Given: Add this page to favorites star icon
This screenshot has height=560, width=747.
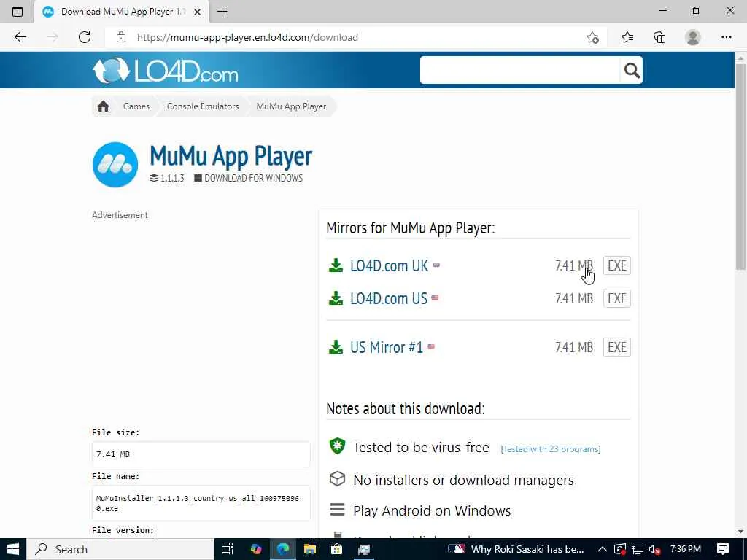Looking at the screenshot, I should tap(592, 37).
